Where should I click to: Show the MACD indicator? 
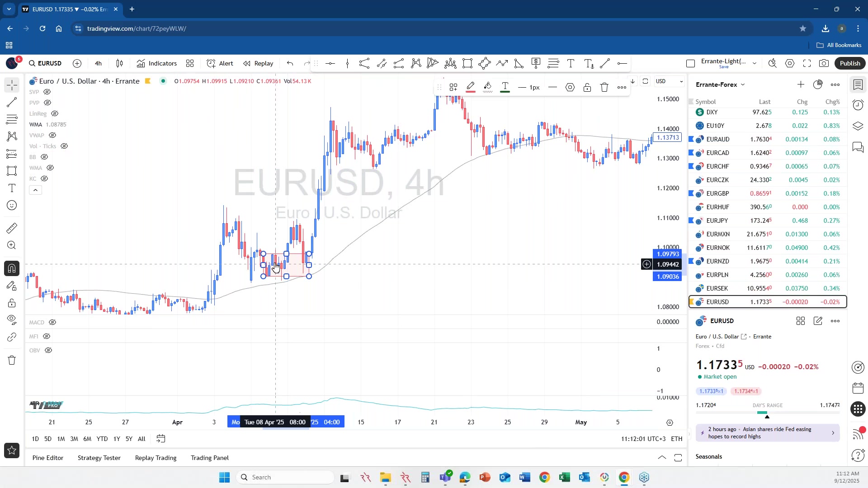[52, 322]
